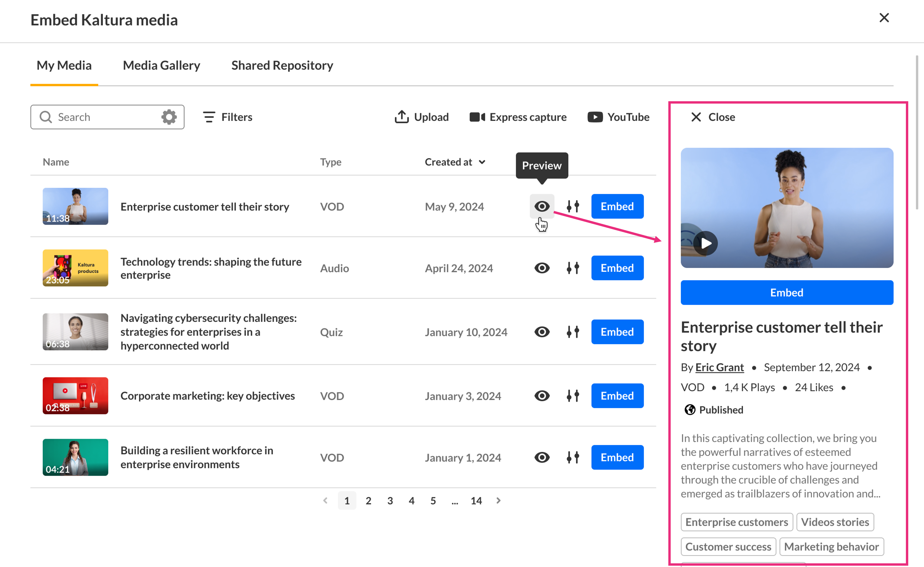The width and height of the screenshot is (924, 567).
Task: Add media from YouTube
Action: click(x=618, y=117)
